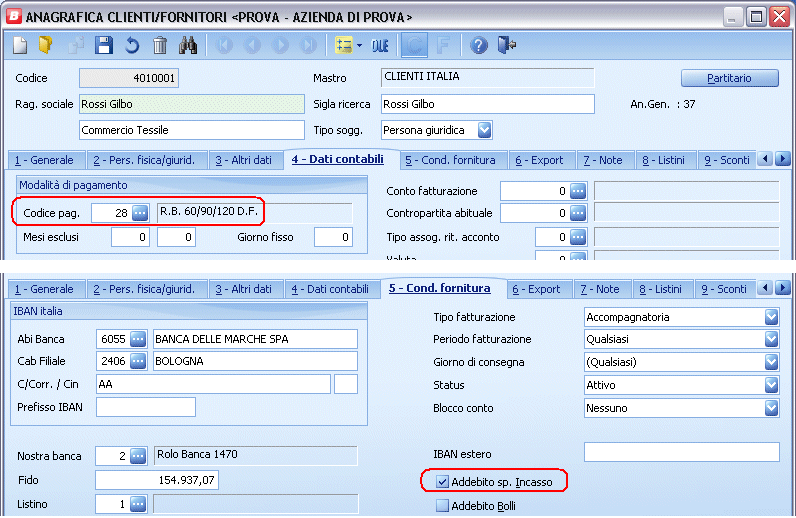The width and height of the screenshot is (796, 518).
Task: Open lookup button for Listino
Action: click(138, 504)
